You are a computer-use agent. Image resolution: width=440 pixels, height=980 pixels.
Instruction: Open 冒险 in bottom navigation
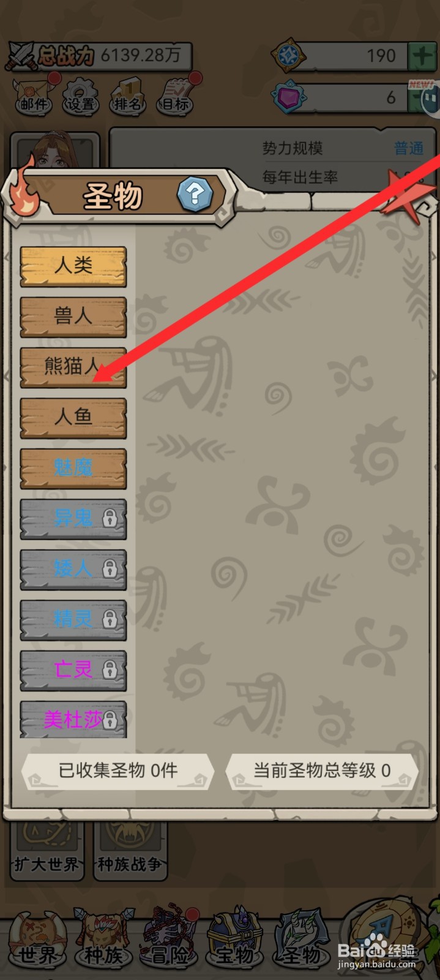[170, 937]
